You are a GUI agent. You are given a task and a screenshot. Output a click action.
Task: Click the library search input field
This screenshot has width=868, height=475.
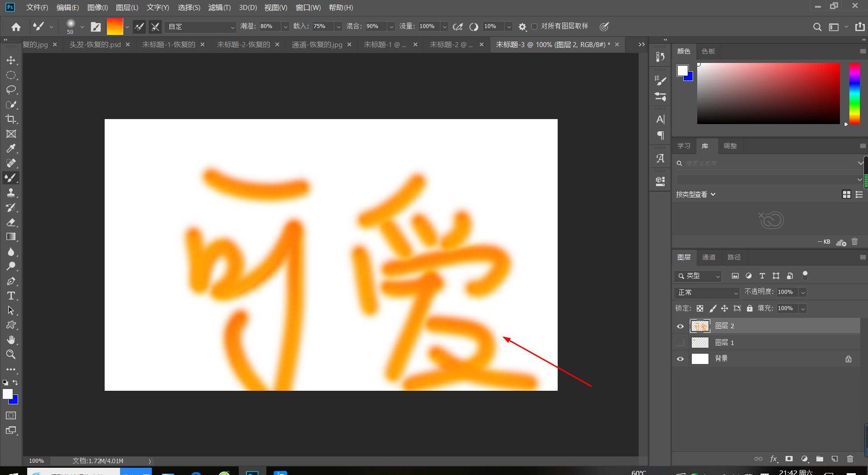coord(769,163)
